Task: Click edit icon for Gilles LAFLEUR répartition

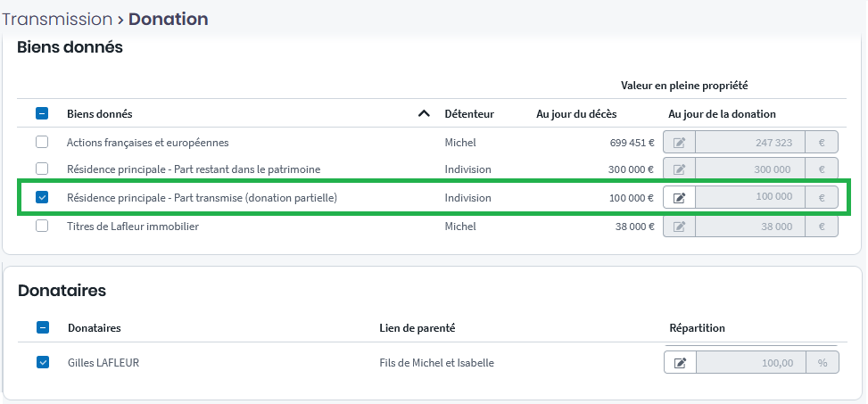Action: 680,363
